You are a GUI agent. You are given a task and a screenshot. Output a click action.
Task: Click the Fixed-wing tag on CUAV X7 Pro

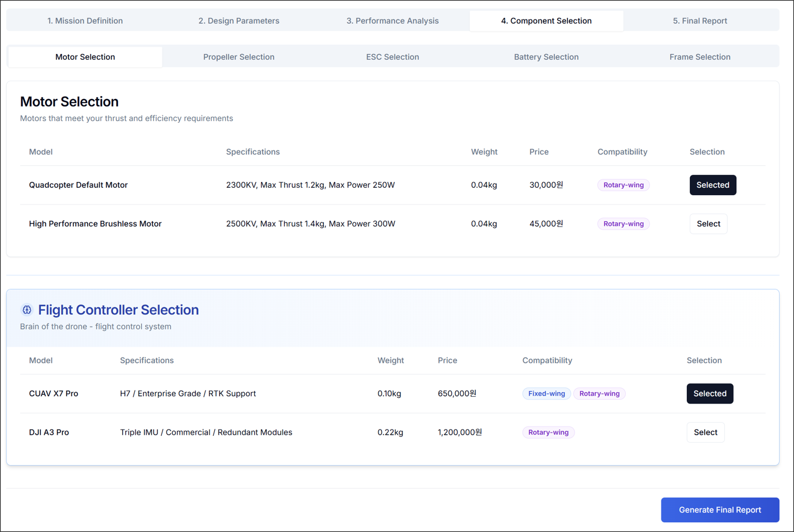pyautogui.click(x=546, y=394)
